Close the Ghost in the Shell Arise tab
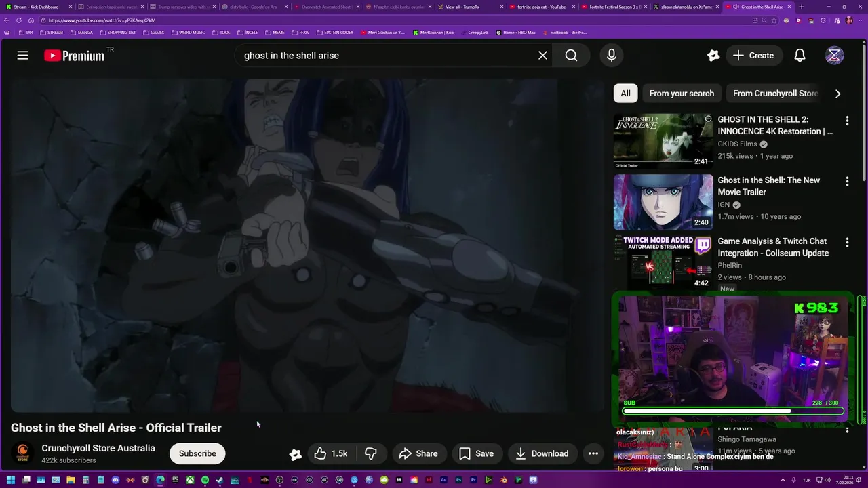The image size is (868, 488). coord(789,7)
